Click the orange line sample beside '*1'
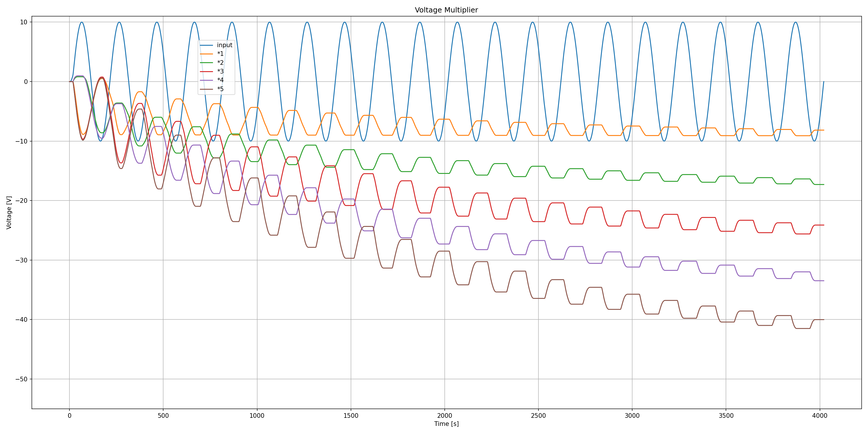Viewport: 868px width, 434px height. (207, 54)
